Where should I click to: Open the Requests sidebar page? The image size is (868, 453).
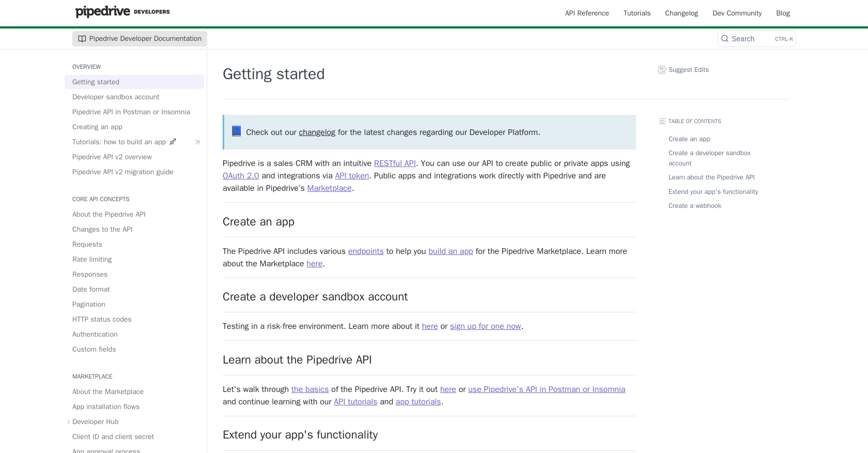(134, 244)
